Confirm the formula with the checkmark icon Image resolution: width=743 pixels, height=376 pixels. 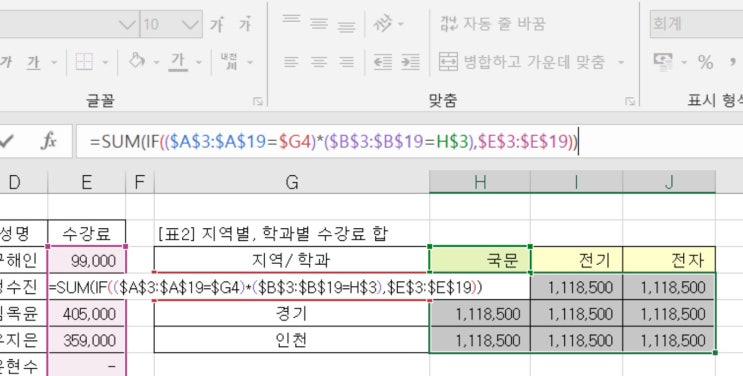[x=6, y=141]
